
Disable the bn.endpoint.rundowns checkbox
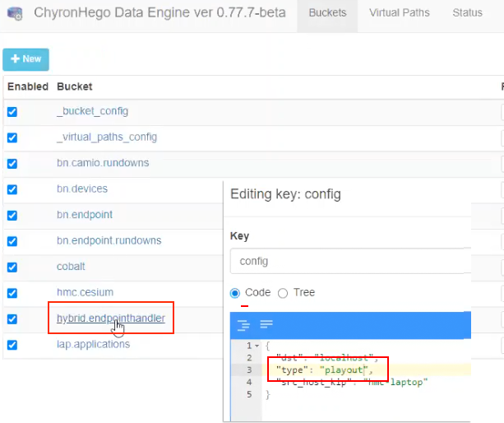tap(12, 241)
